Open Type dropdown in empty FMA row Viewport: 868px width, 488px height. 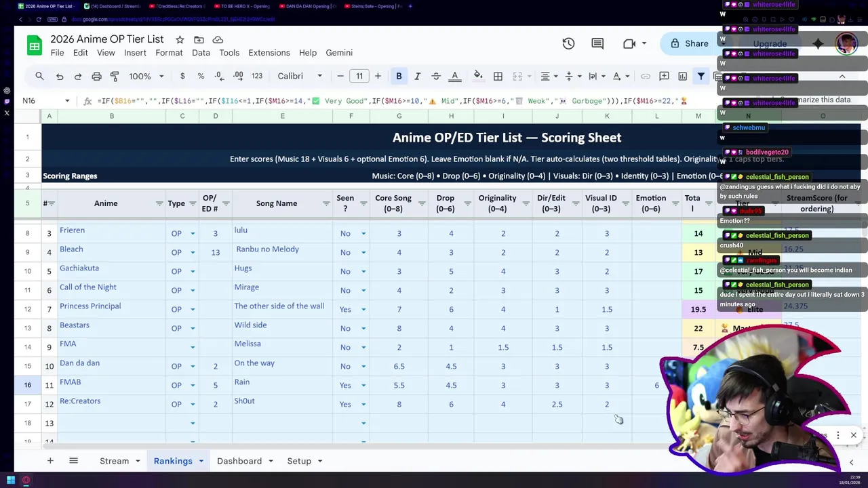193,347
